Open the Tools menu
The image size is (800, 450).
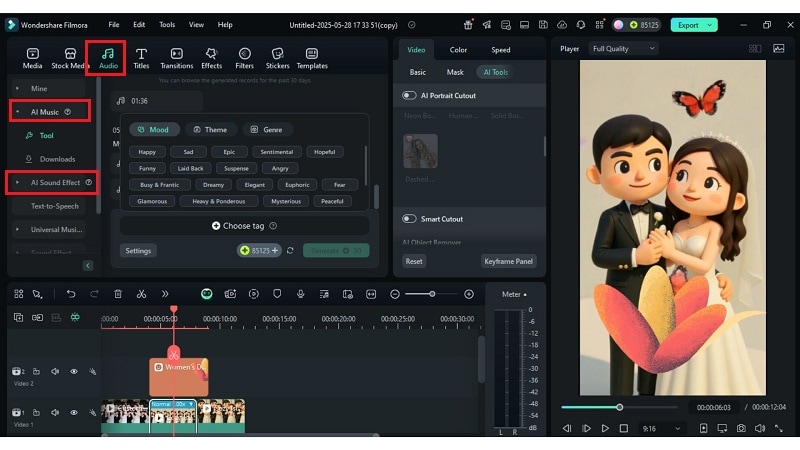[167, 24]
